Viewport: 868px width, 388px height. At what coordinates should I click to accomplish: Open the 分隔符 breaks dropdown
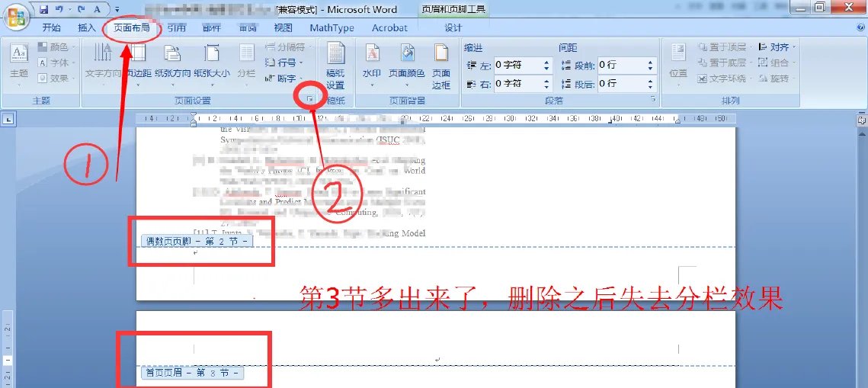[x=288, y=47]
